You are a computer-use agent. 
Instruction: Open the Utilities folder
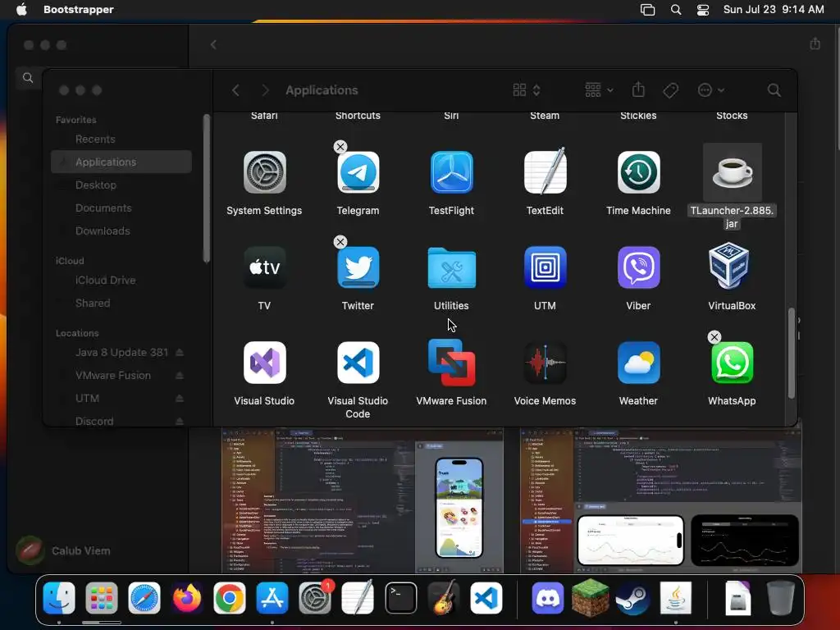tap(452, 267)
